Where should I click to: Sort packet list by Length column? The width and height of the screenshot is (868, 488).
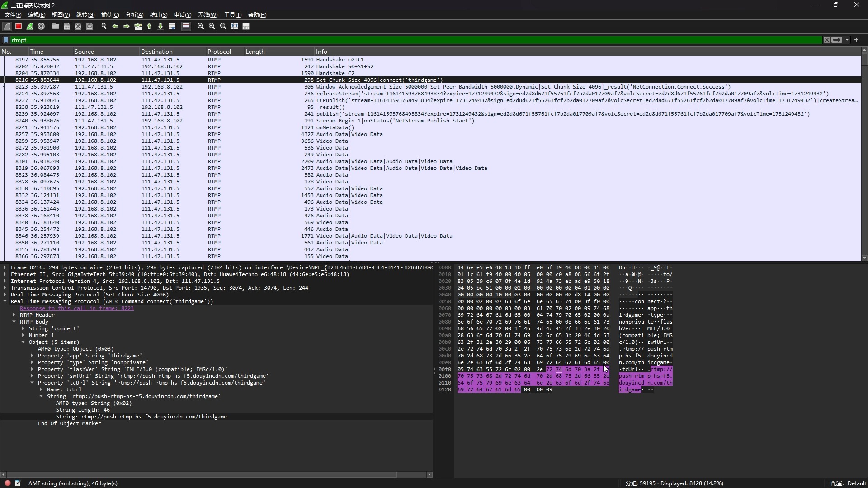coord(278,52)
